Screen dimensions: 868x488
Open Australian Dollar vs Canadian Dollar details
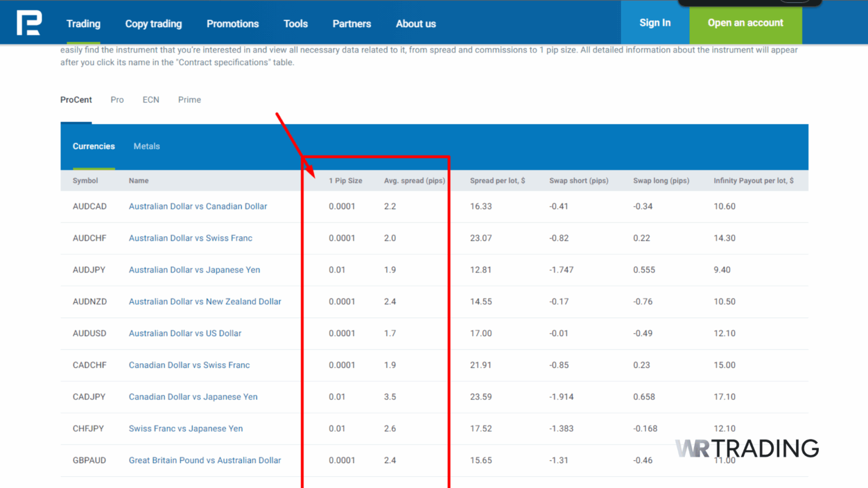pos(198,206)
